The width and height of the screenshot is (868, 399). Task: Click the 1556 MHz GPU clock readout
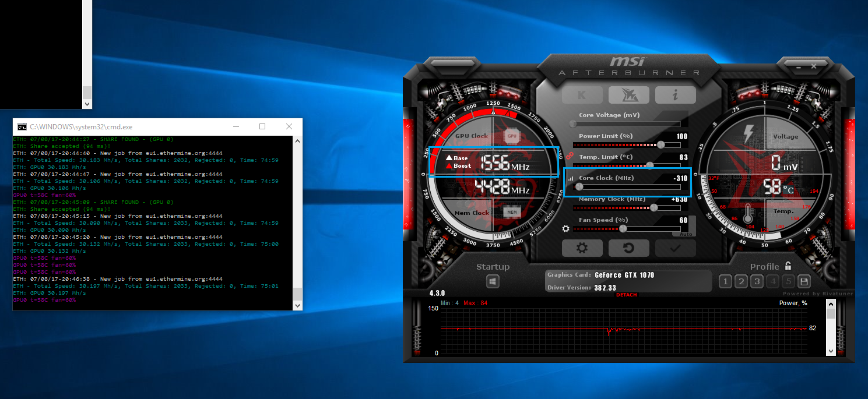click(x=504, y=163)
